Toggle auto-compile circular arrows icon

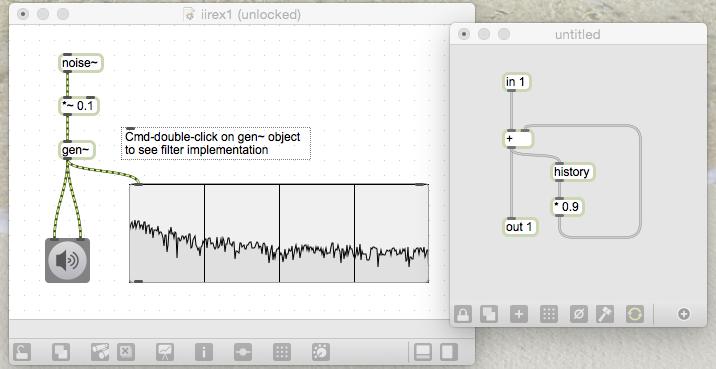pyautogui.click(x=635, y=314)
